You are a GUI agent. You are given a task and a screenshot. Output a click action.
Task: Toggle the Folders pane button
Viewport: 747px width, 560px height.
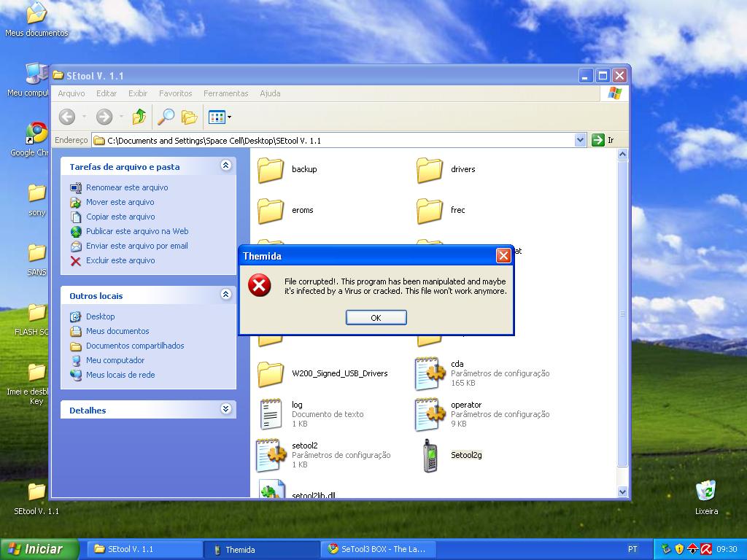189,117
